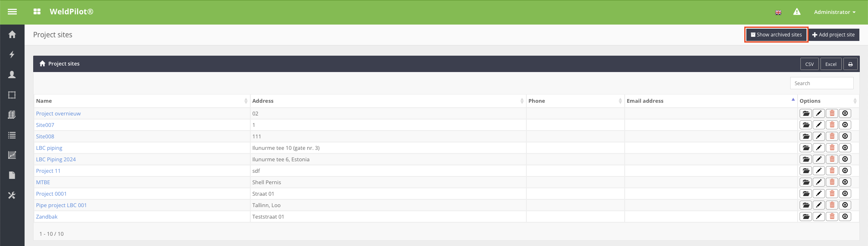Open the UK flag language selector
This screenshot has width=868, height=246.
778,13
